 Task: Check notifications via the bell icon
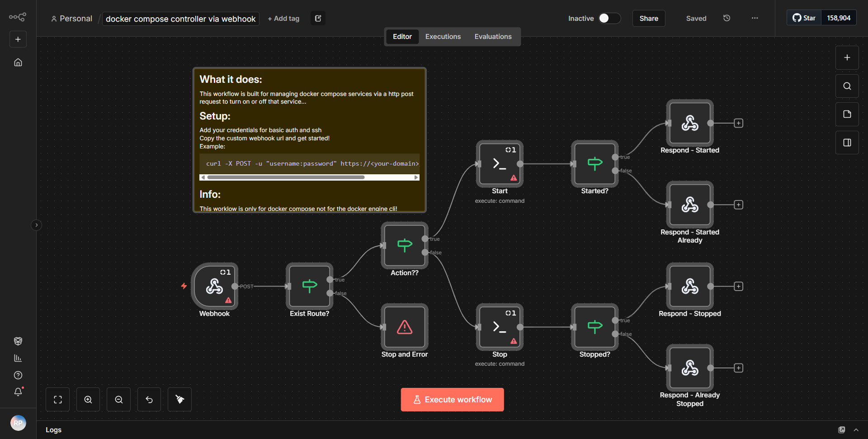[18, 392]
